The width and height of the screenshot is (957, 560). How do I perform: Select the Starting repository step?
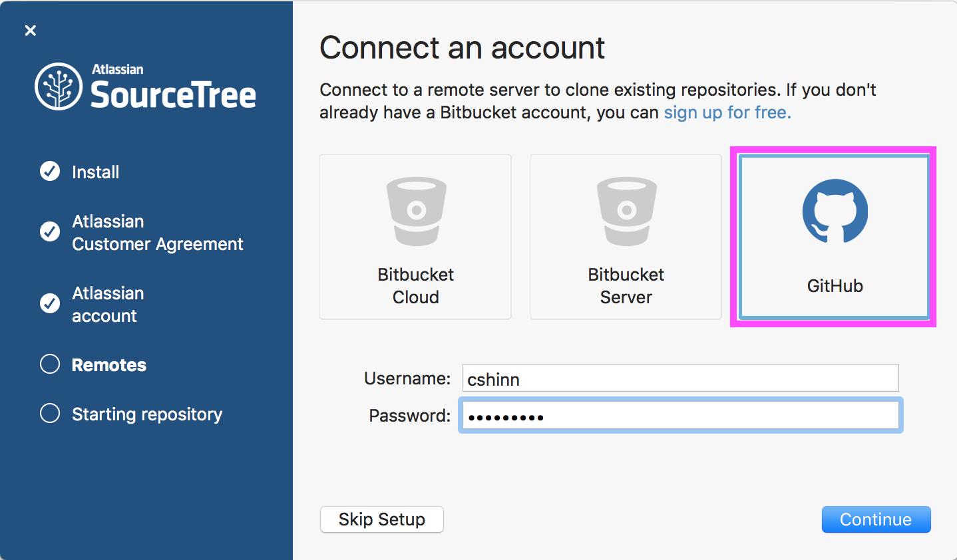point(146,414)
